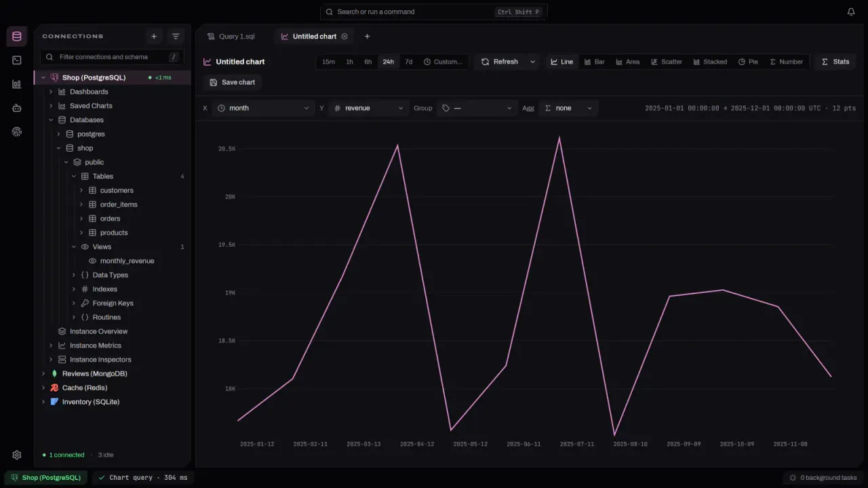Viewport: 868px width, 488px height.
Task: Select the 24h time range
Action: tap(388, 62)
